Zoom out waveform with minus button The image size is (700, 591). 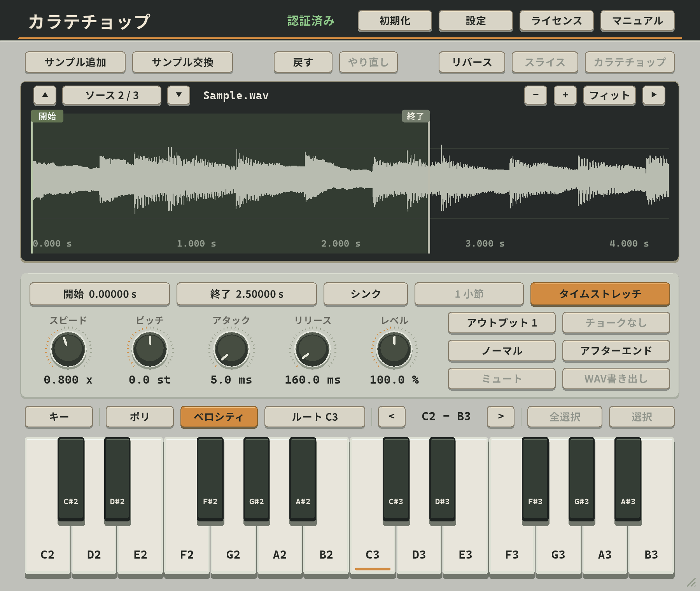[535, 95]
